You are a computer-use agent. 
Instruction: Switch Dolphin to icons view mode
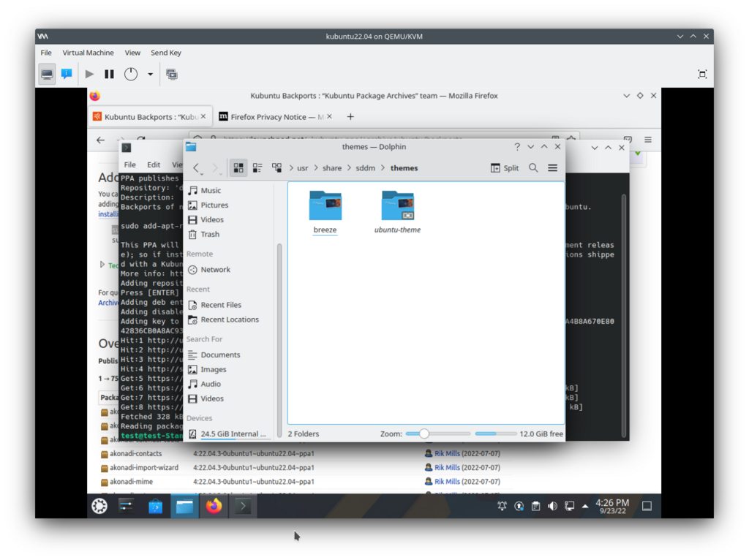[238, 168]
